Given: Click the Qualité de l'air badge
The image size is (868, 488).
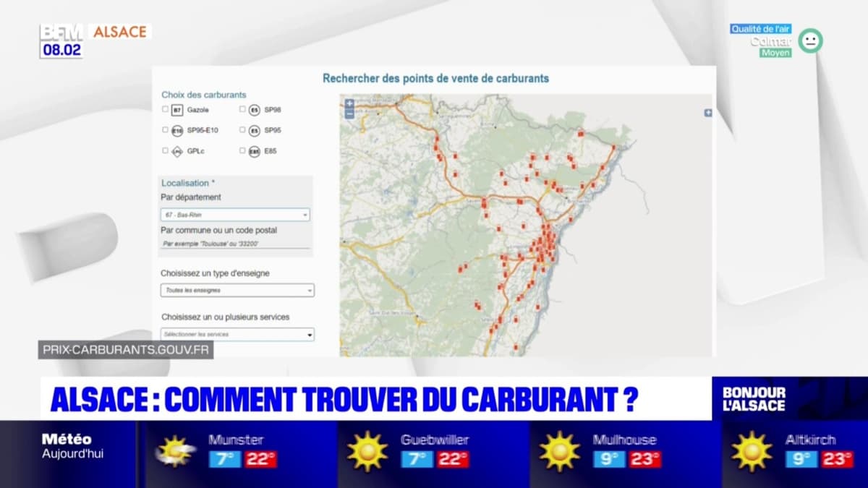Looking at the screenshot, I should point(761,29).
